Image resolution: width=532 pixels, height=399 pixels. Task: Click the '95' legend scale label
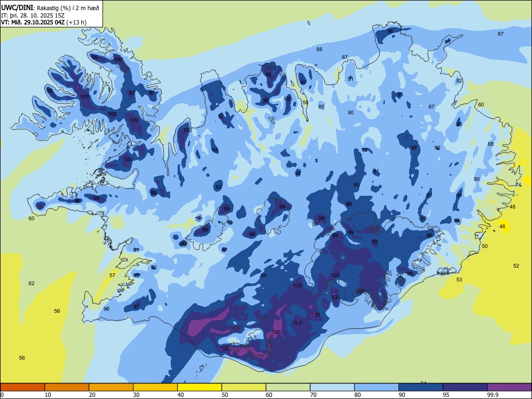click(446, 395)
